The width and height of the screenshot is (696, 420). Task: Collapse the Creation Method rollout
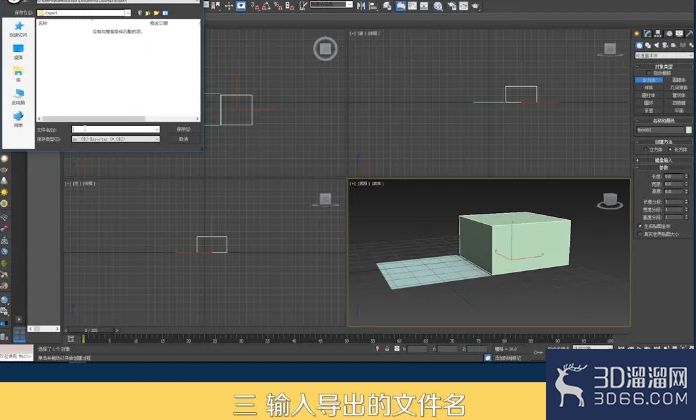tap(664, 142)
